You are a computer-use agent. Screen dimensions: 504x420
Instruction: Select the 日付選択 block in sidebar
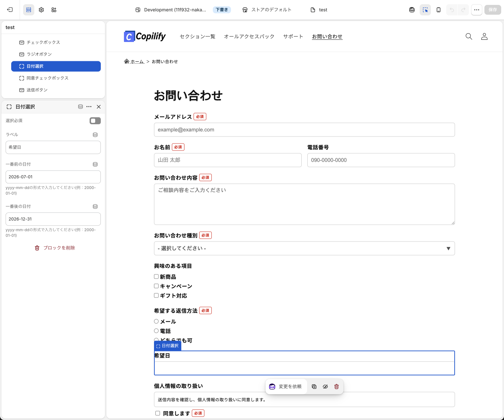pyautogui.click(x=56, y=66)
